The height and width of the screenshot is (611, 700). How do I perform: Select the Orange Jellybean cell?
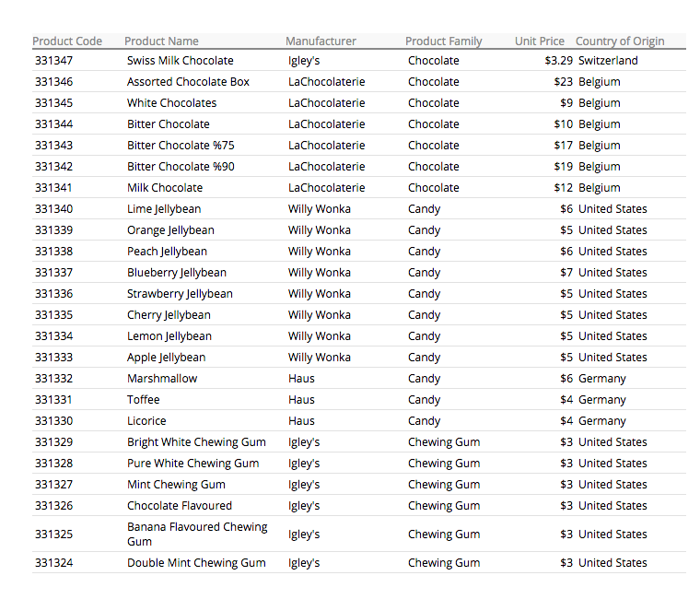click(x=170, y=230)
